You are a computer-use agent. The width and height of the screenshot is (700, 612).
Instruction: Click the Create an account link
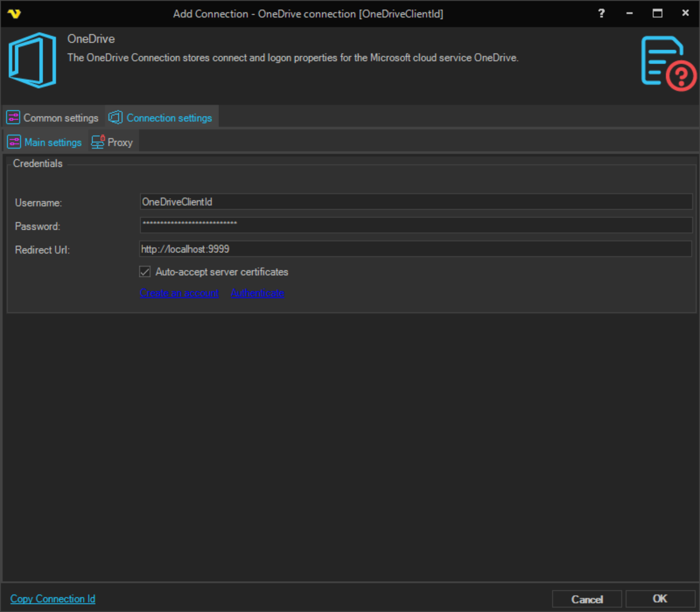tap(180, 293)
